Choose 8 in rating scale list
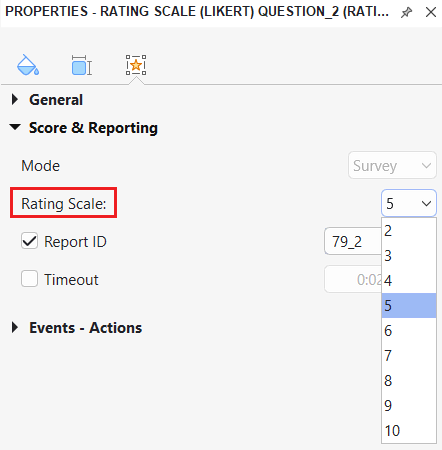The height and width of the screenshot is (450, 442). tap(409, 381)
